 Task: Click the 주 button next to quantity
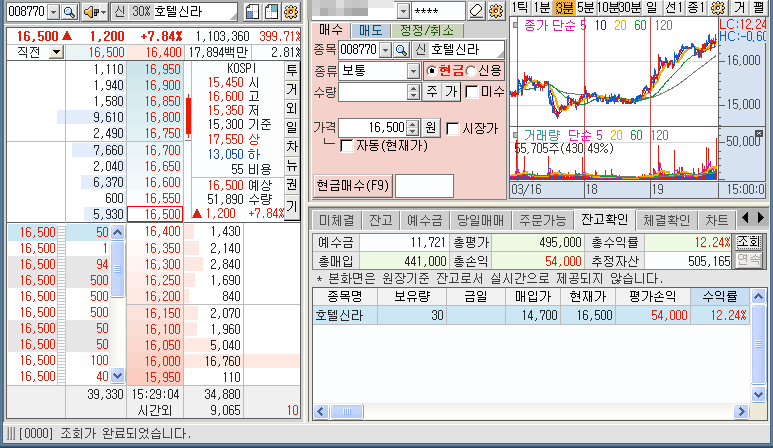click(432, 92)
